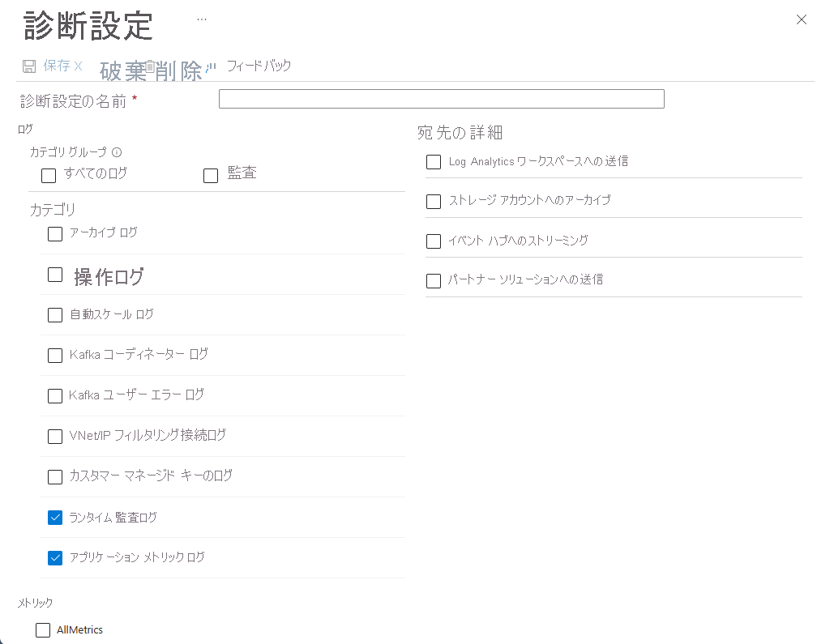Click the info icon beside カテゴリ グループ
The width and height of the screenshot is (817, 644).
tap(117, 152)
